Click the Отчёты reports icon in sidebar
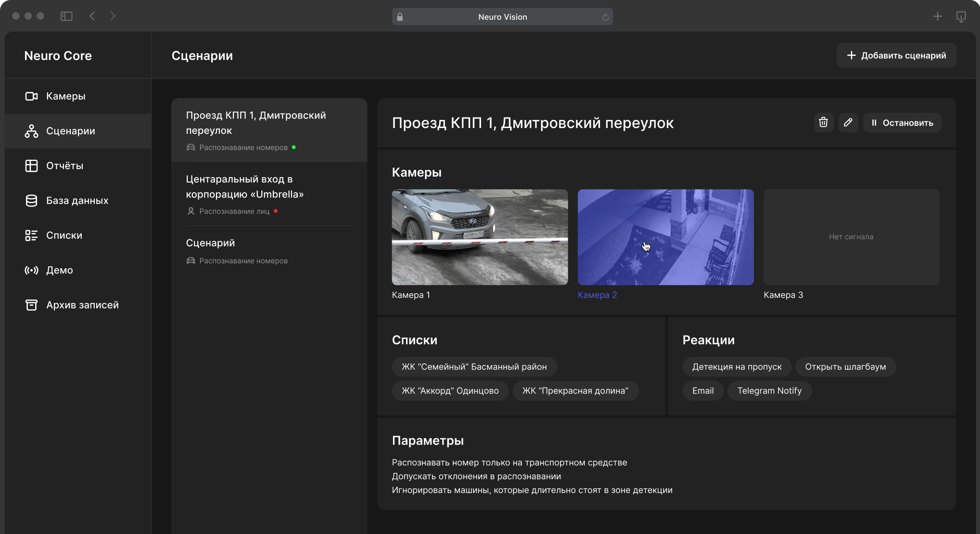The height and width of the screenshot is (534, 980). 31,166
